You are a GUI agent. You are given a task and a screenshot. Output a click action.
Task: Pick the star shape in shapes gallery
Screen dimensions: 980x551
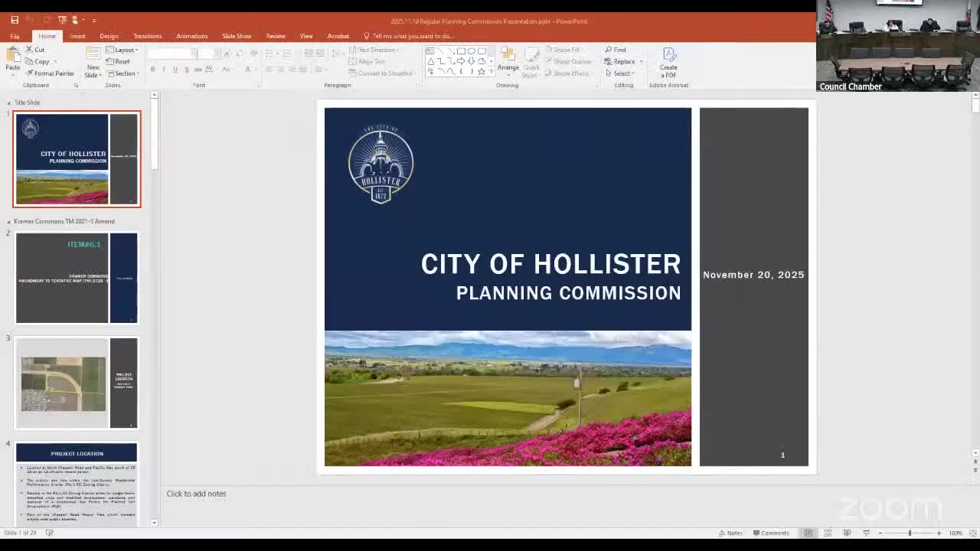coord(481,71)
